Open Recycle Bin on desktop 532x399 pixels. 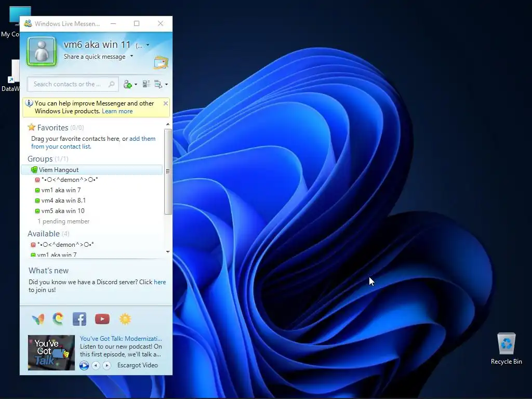point(506,349)
